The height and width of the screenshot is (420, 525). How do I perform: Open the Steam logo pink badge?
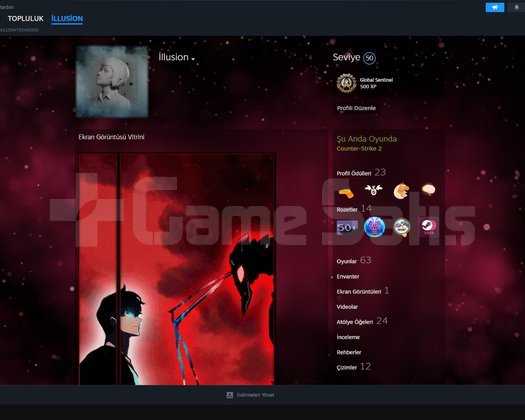429,227
